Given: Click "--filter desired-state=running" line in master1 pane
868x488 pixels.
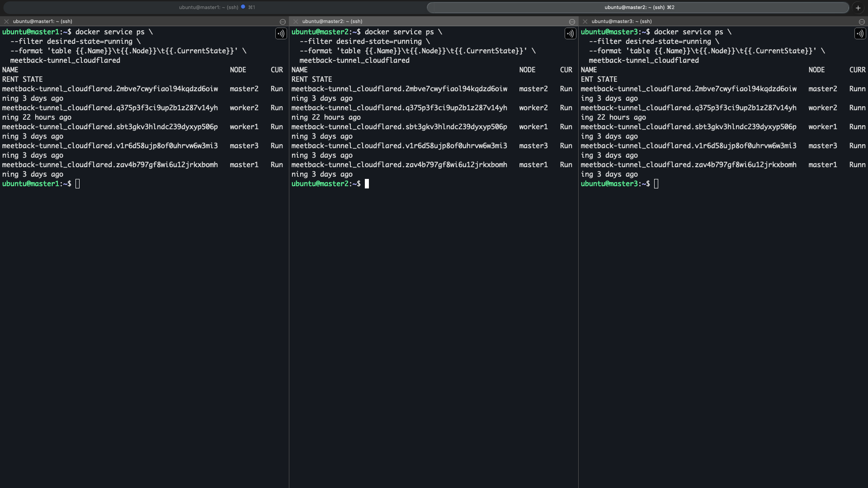Looking at the screenshot, I should pos(75,42).
